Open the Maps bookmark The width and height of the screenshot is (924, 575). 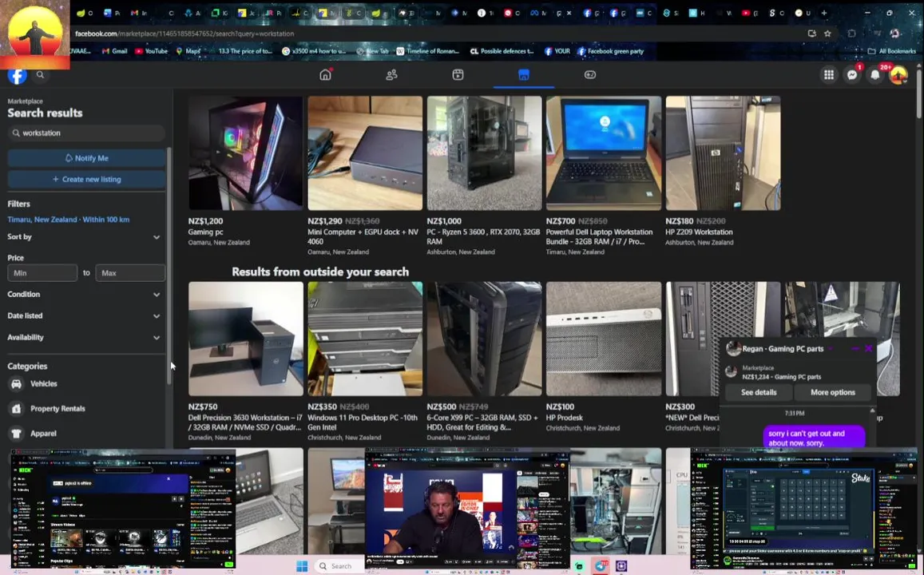(x=188, y=51)
